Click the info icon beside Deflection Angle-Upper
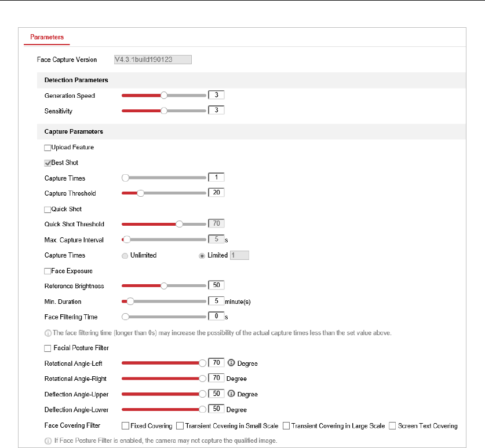 pyautogui.click(x=231, y=394)
